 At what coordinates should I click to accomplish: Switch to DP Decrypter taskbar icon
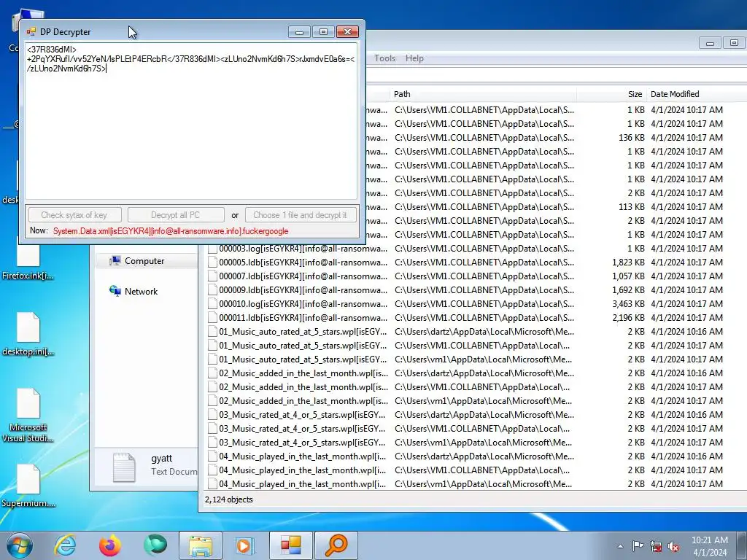pos(290,545)
